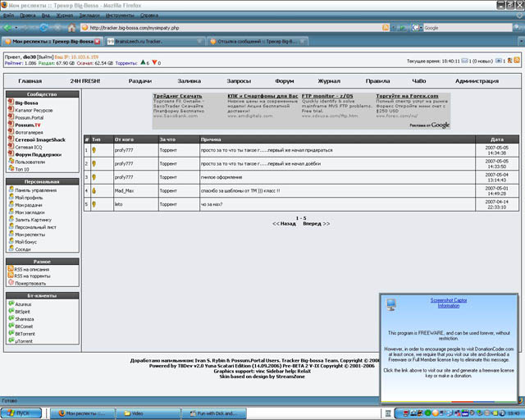Click the blue Reload icon

coord(43,28)
